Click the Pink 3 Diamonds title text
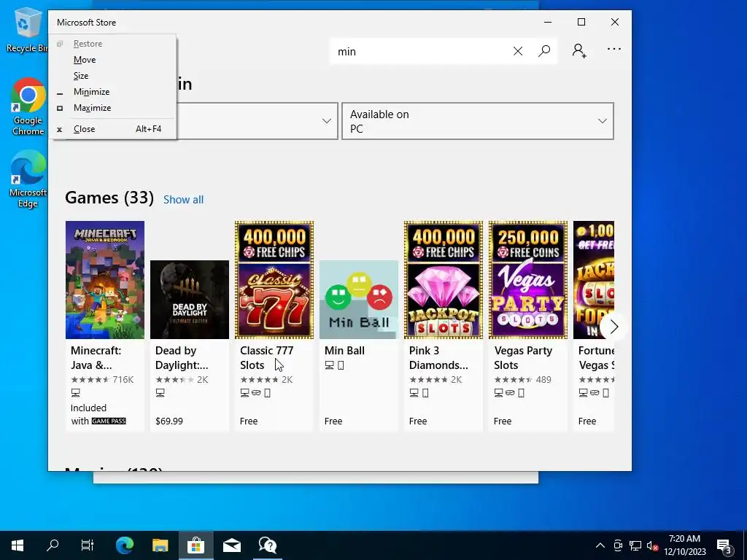 coord(438,357)
